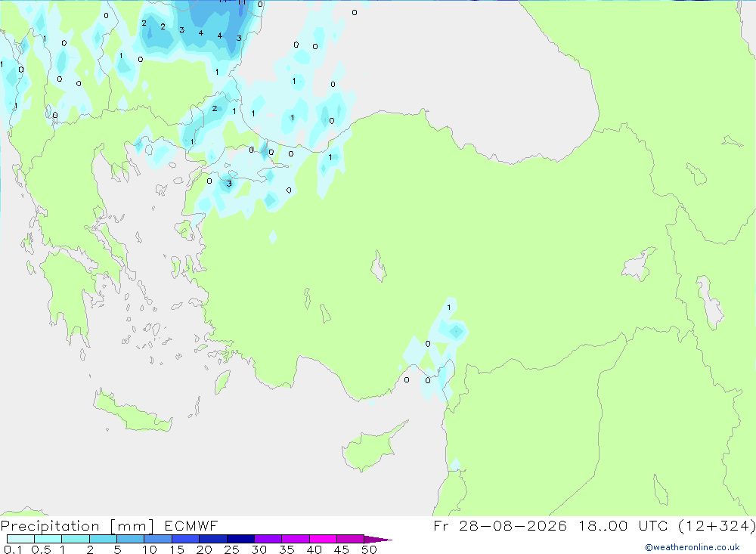756x554 pixels.
Task: Click the legend label '25'
Action: point(231,549)
